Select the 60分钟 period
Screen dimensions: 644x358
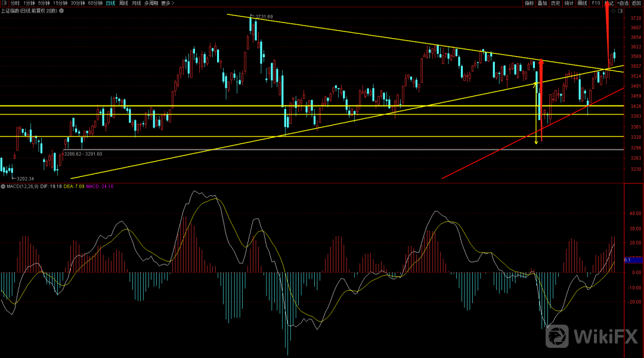click(95, 3)
